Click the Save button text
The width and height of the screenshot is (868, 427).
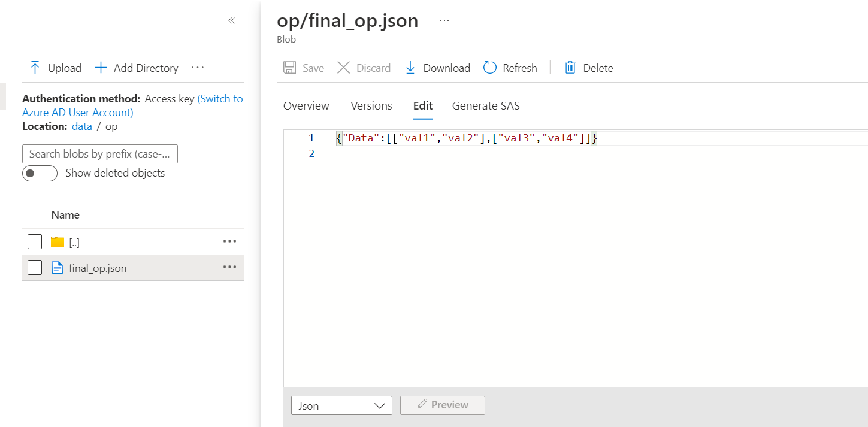coord(313,68)
